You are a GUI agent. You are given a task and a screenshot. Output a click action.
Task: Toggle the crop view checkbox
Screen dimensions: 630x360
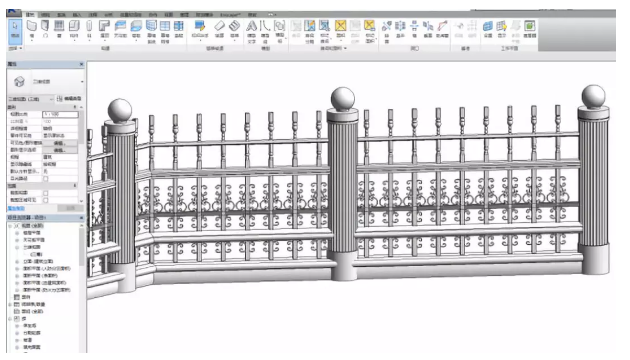click(45, 193)
